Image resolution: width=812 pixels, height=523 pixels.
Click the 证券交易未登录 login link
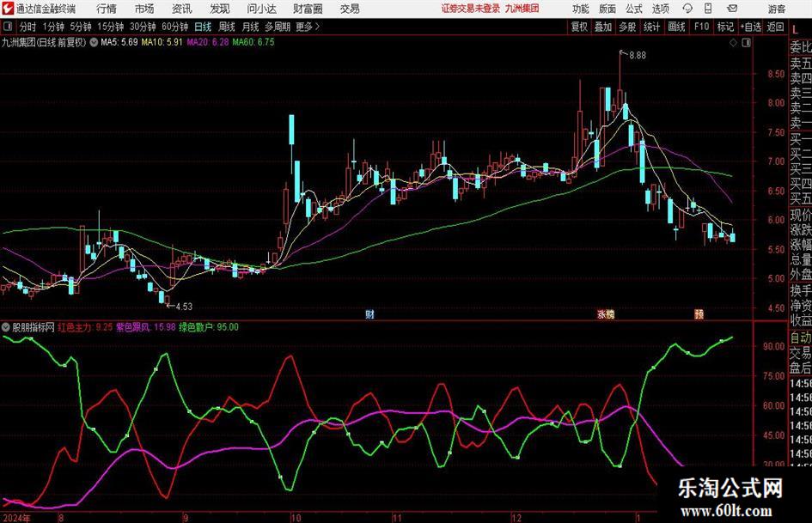click(x=470, y=9)
